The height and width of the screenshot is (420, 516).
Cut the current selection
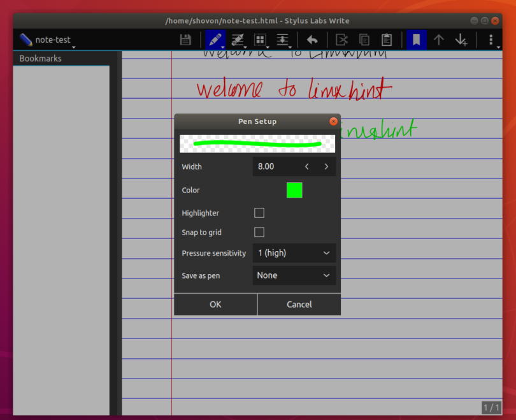(x=341, y=40)
